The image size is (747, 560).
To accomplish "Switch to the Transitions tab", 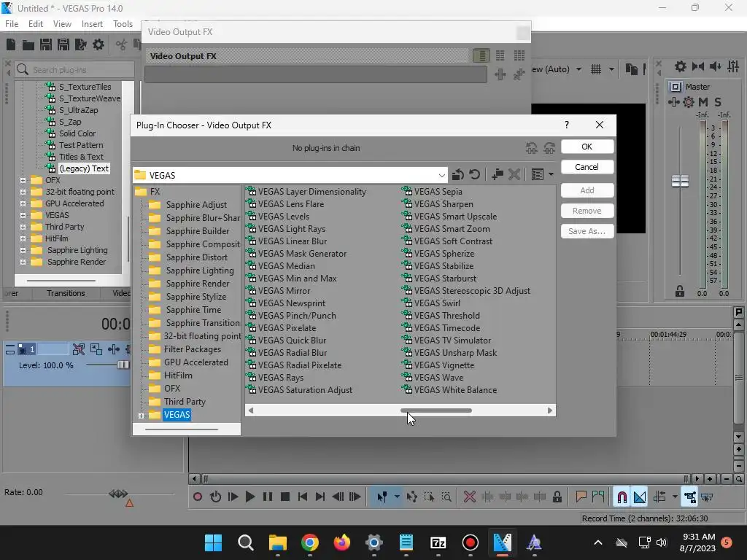I will pyautogui.click(x=66, y=293).
